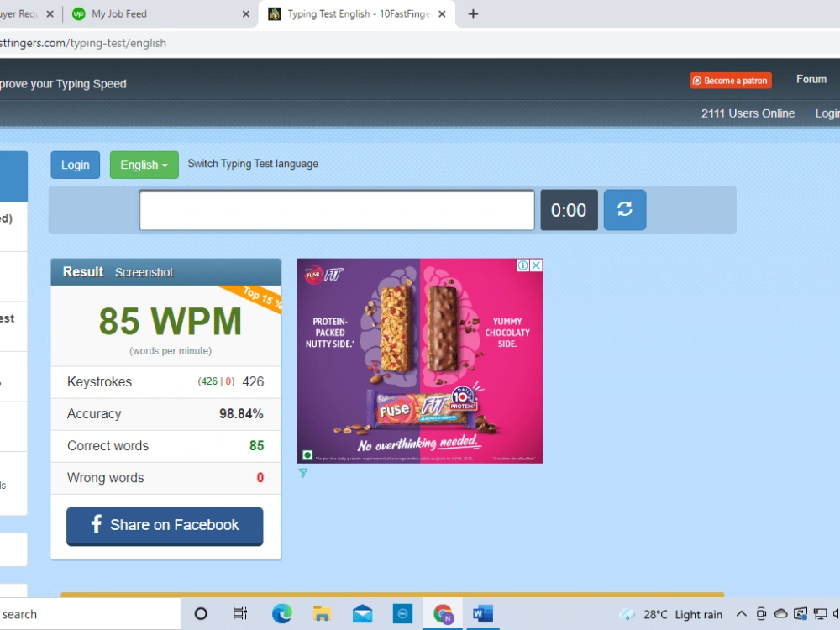Open the English language dropdown

pyautogui.click(x=144, y=165)
